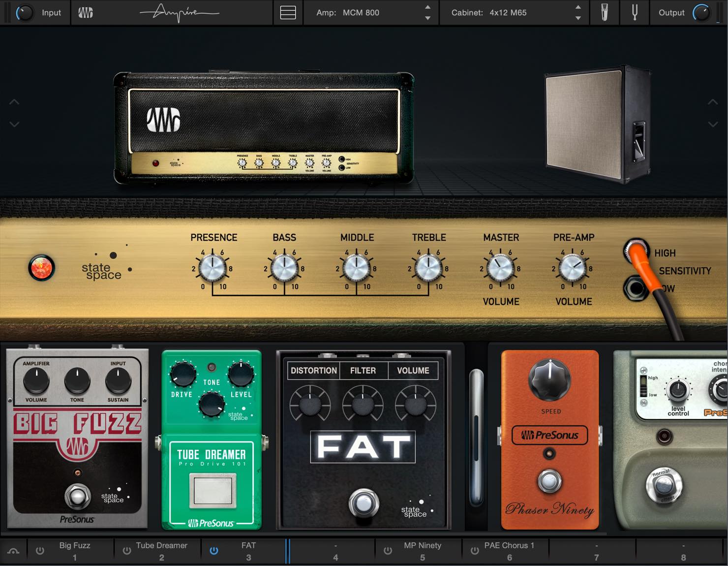
Task: Click the cabinet thumbnail image
Action: tap(598, 125)
